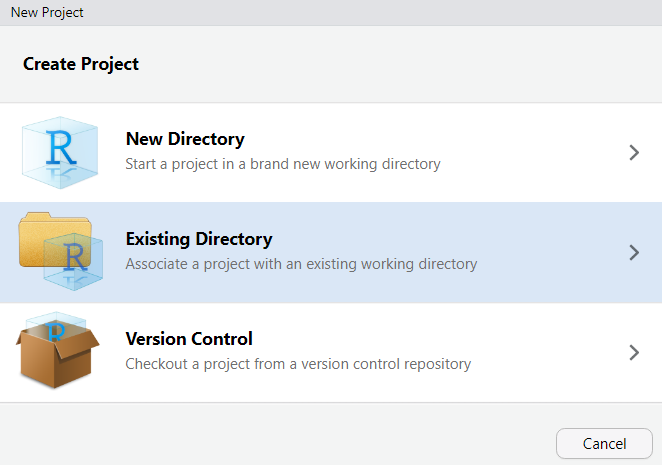
Task: Click the empty header area right of Create Project
Action: [400, 64]
